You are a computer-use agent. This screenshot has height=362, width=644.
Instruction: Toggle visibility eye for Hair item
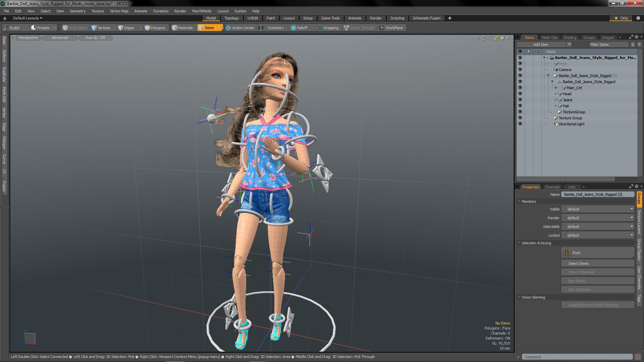(x=520, y=106)
